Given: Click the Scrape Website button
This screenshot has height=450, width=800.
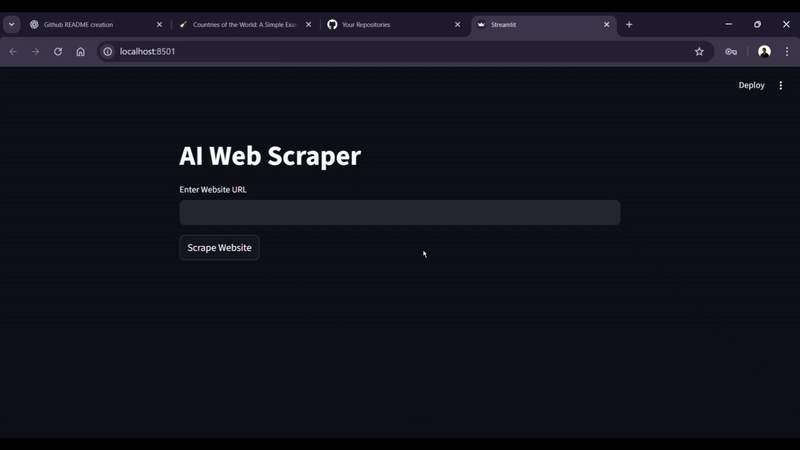Looking at the screenshot, I should click(219, 247).
